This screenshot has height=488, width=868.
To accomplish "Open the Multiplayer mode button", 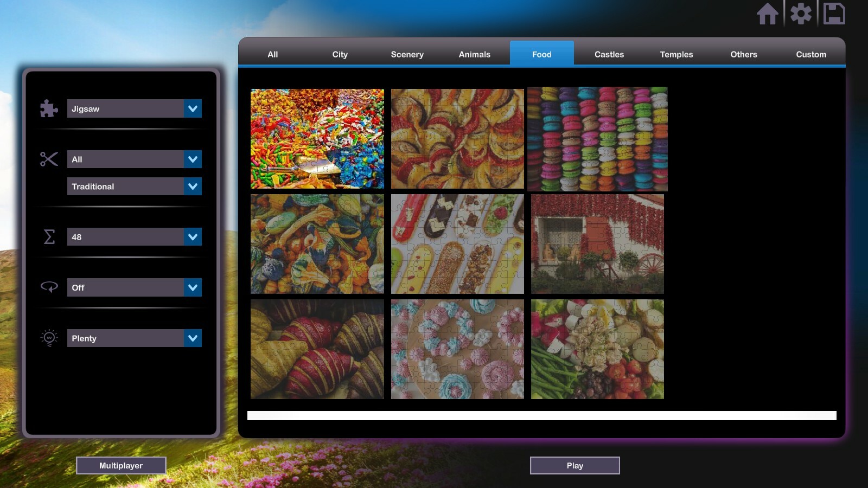I will [121, 465].
